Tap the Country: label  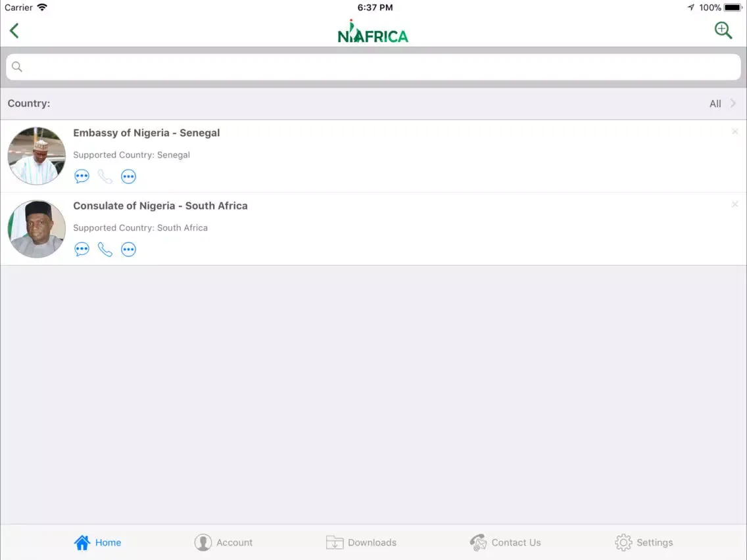pos(28,103)
